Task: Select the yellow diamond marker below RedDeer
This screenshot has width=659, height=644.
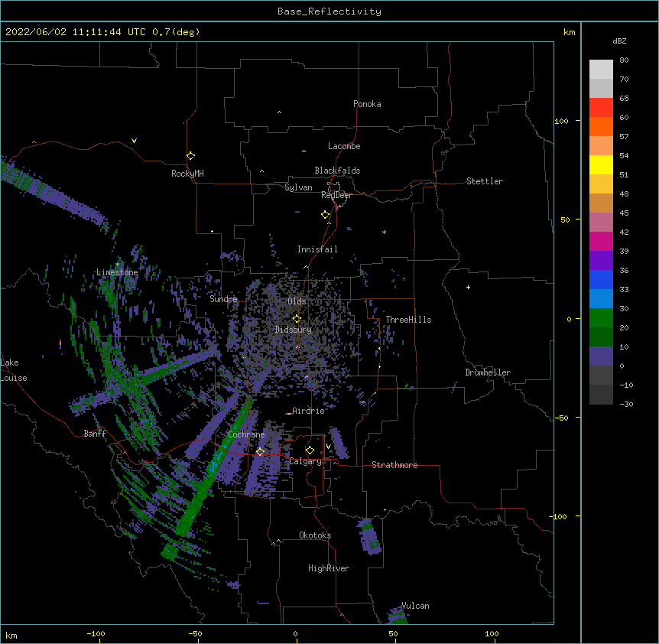Action: click(x=326, y=215)
